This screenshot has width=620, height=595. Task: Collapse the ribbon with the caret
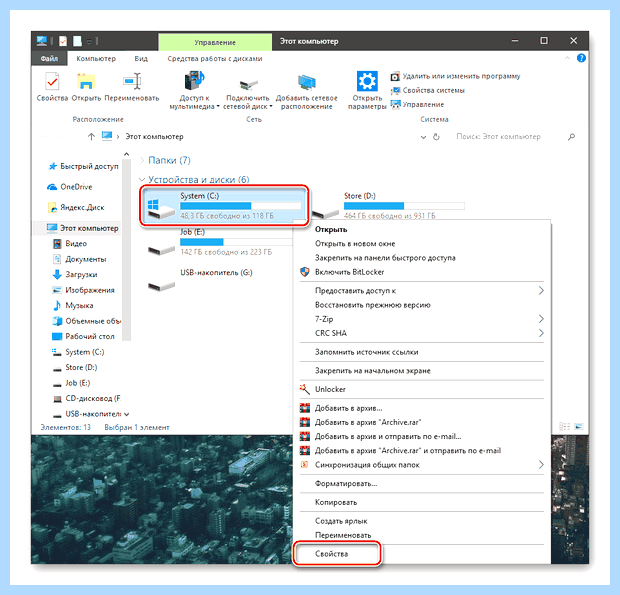tap(567, 58)
